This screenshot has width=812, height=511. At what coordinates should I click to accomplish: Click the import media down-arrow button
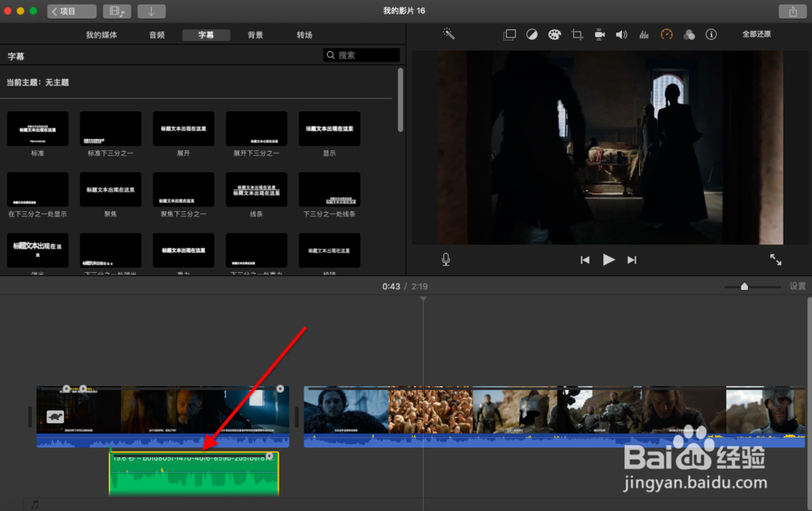click(151, 11)
